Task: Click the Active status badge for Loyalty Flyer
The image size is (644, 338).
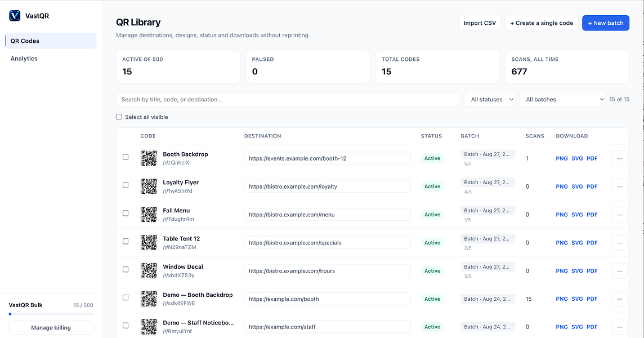Action: (x=432, y=186)
